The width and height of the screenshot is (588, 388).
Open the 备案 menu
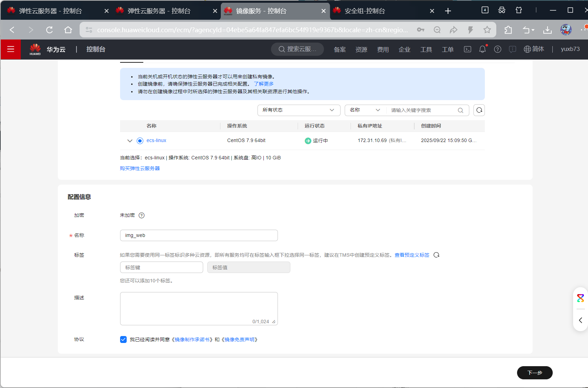(x=340, y=50)
